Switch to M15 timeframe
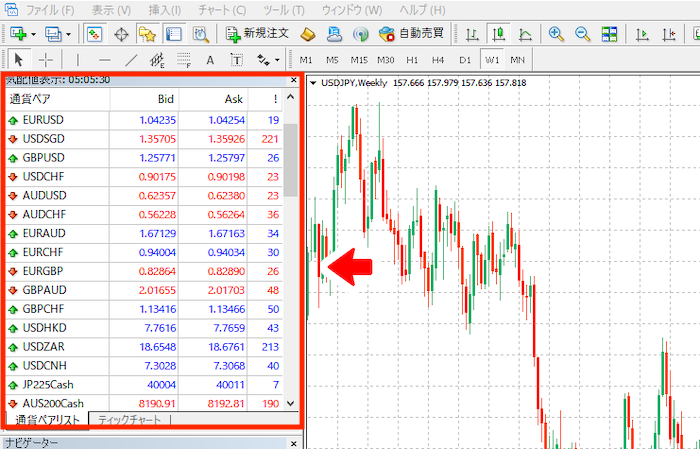The width and height of the screenshot is (700, 449). point(359,60)
